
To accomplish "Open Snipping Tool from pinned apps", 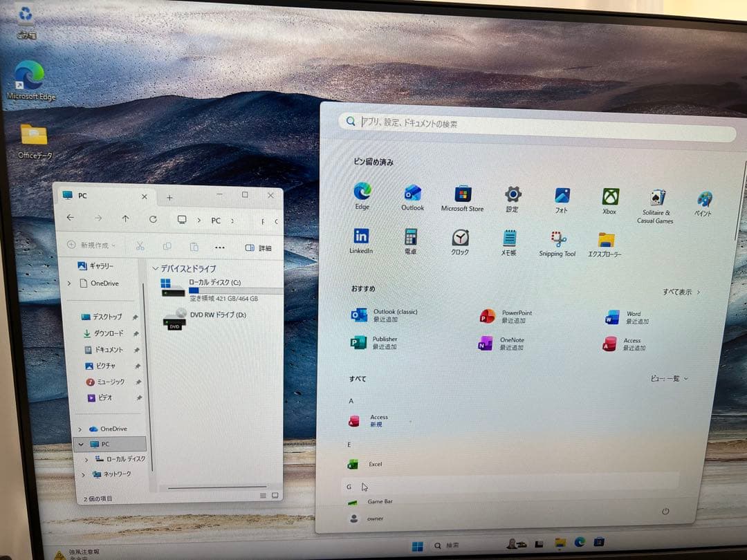I will click(557, 244).
